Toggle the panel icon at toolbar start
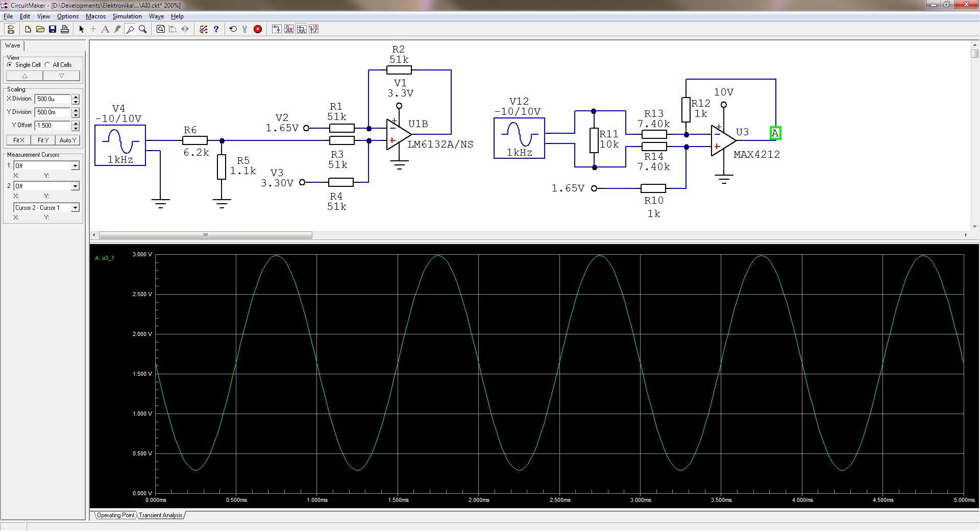The image size is (980, 531). point(10,29)
